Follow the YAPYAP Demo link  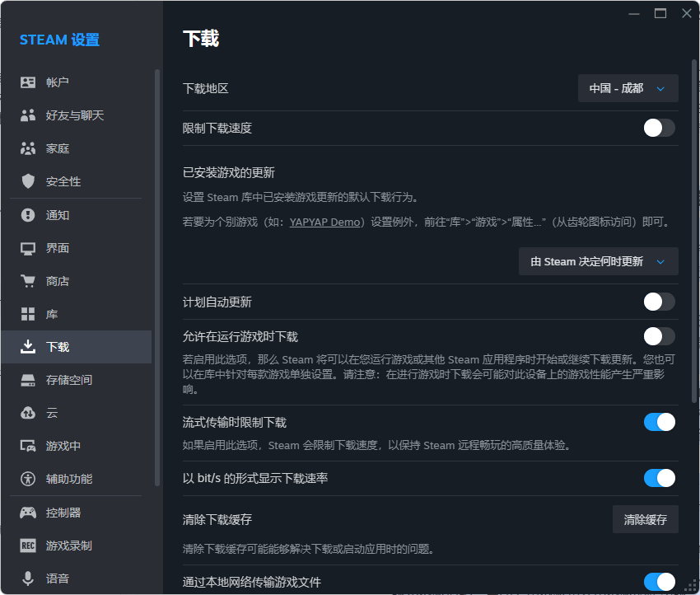(x=324, y=223)
